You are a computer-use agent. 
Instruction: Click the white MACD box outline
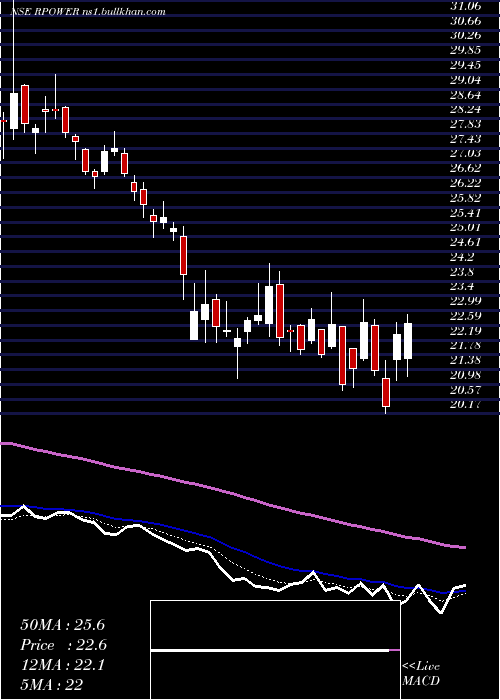[275, 650]
